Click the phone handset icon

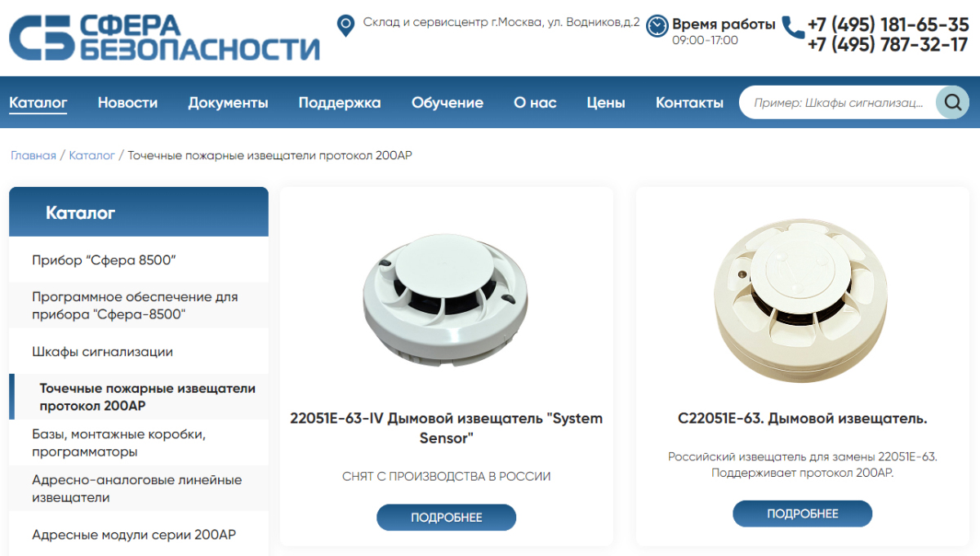click(x=793, y=28)
